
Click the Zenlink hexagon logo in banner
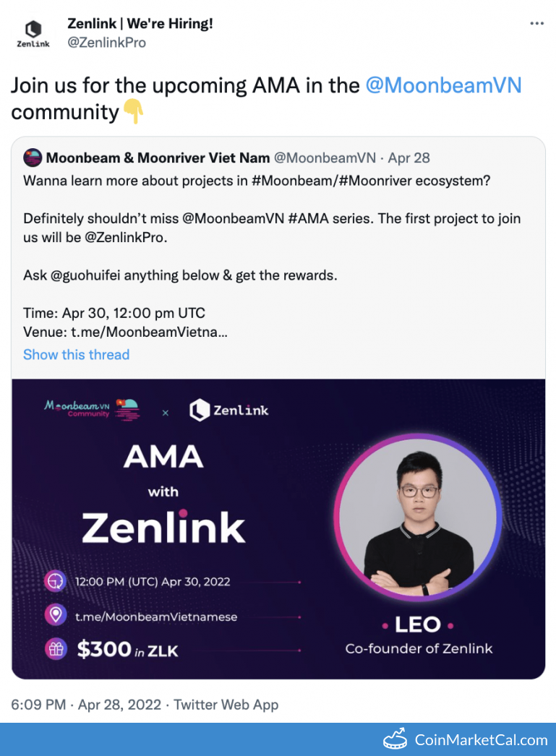[x=200, y=411]
